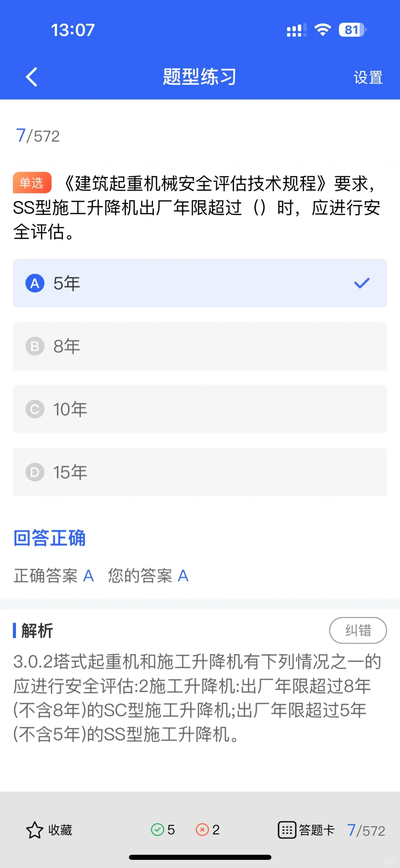Viewport: 400px width, 868px height.
Task: Tap the 单选 question type tag
Action: tap(32, 183)
